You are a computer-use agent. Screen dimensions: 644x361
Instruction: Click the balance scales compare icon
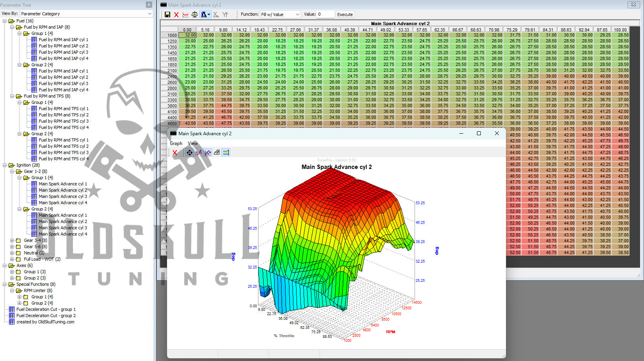[195, 15]
